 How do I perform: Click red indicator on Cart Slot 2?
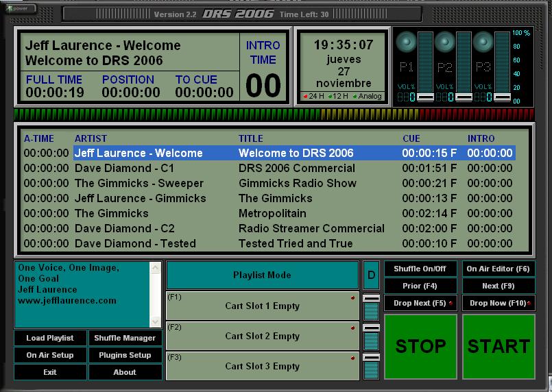[x=352, y=328]
